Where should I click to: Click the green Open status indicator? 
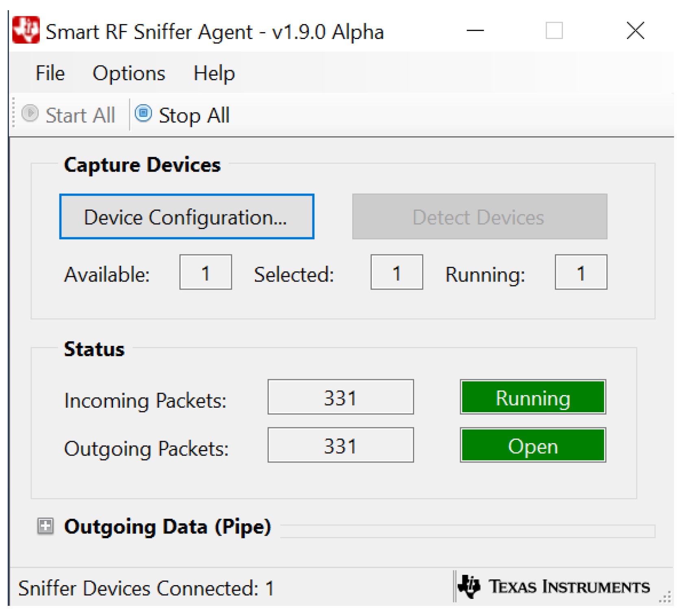tap(532, 445)
